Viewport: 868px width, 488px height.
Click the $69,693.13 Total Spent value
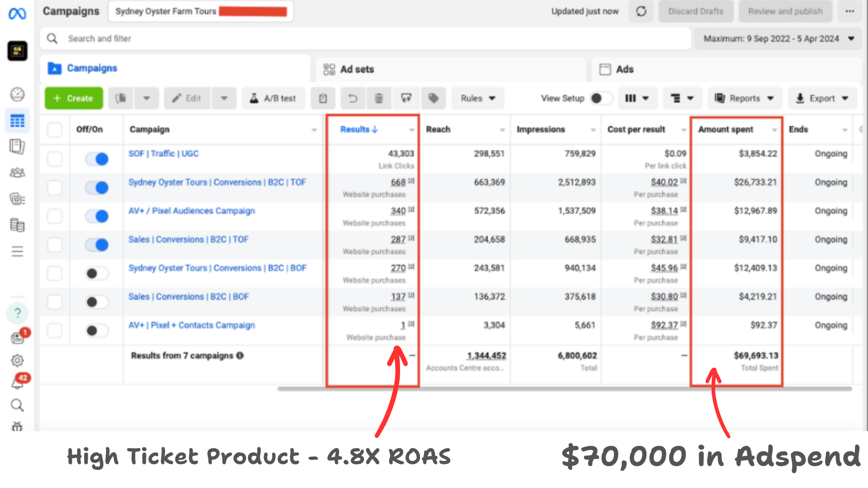coord(756,356)
